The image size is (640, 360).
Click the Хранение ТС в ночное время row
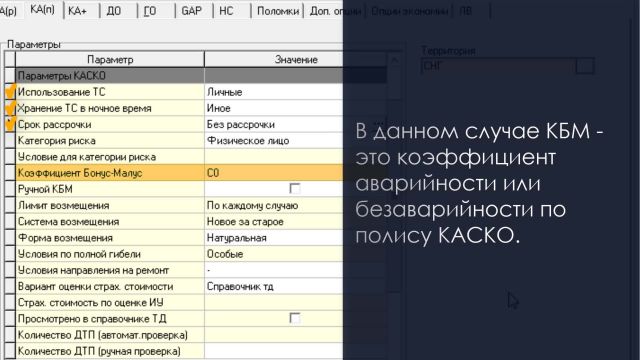(110, 108)
